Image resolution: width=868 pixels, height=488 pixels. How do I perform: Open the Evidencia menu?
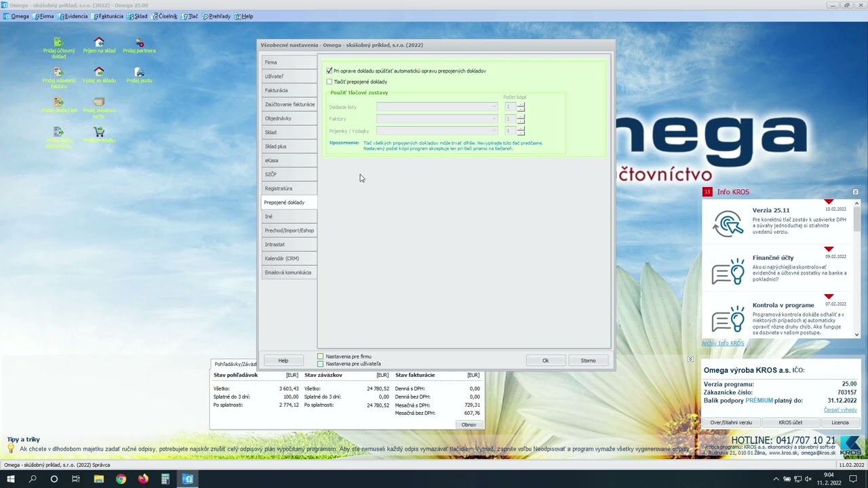73,16
